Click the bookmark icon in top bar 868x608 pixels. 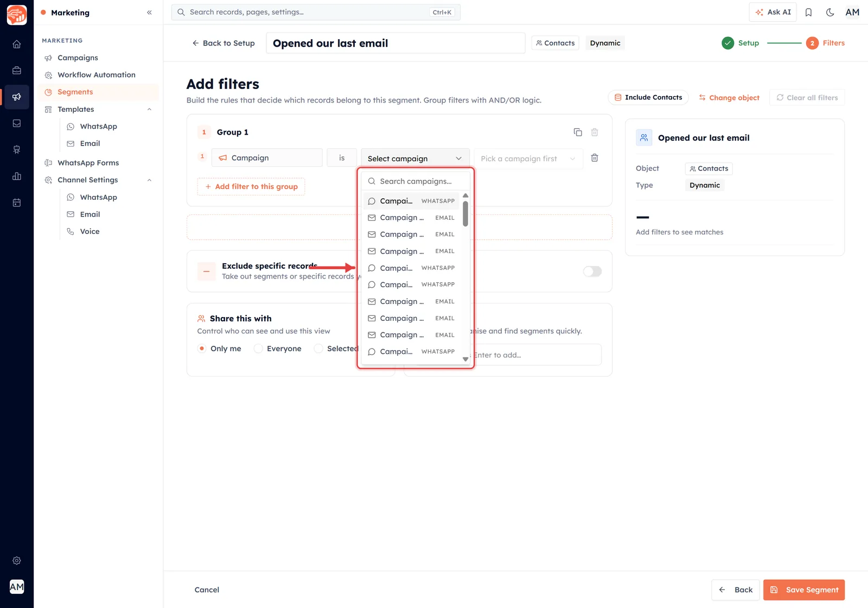coord(808,12)
